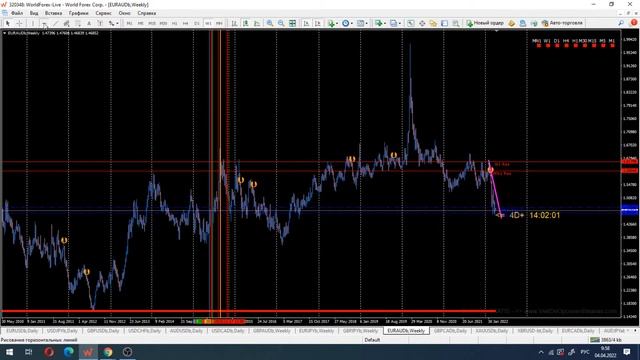640x360 pixels.
Task: Switch chart to M30 timeframe button
Action: pyautogui.click(x=163, y=23)
